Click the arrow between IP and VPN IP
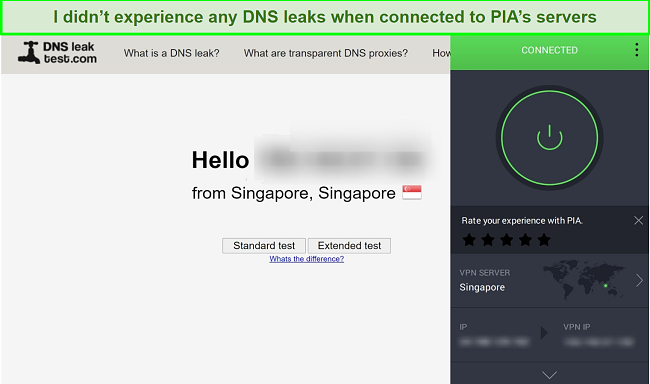This screenshot has width=650, height=384. [544, 333]
